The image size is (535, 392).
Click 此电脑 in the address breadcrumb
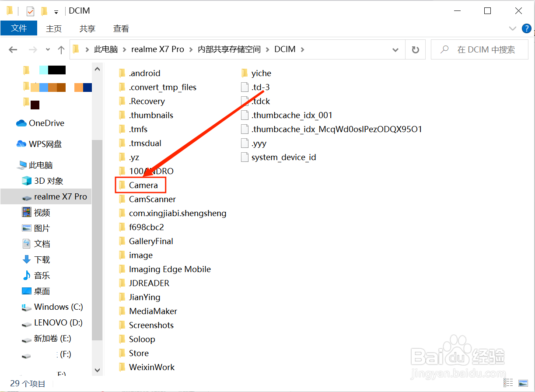click(106, 49)
